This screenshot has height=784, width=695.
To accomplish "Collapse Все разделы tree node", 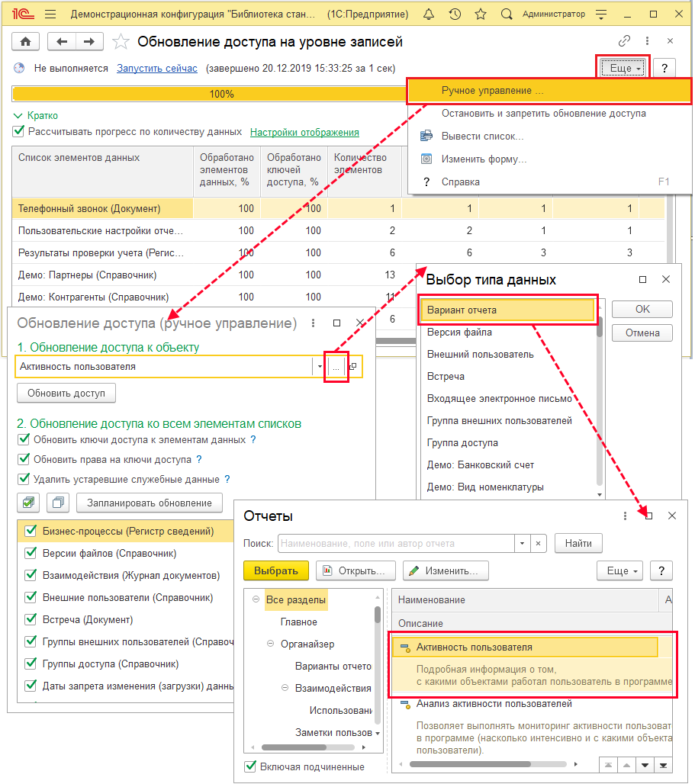I will coord(256,599).
